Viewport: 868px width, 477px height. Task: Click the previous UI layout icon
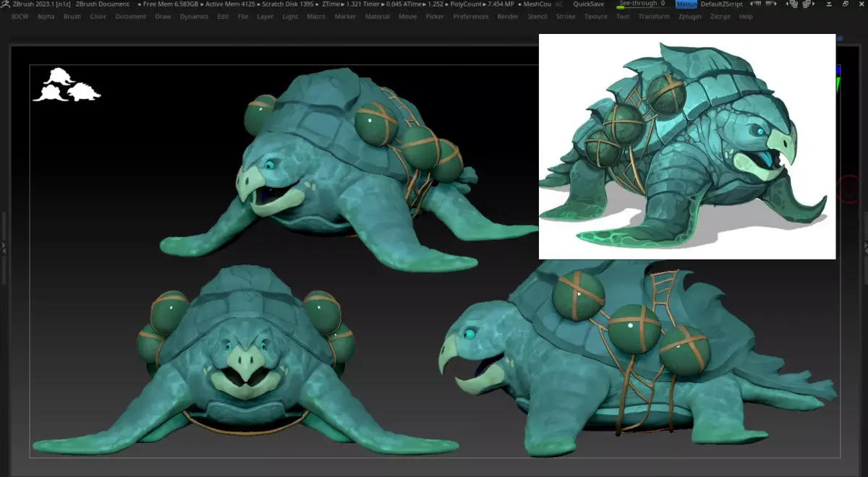click(793, 4)
